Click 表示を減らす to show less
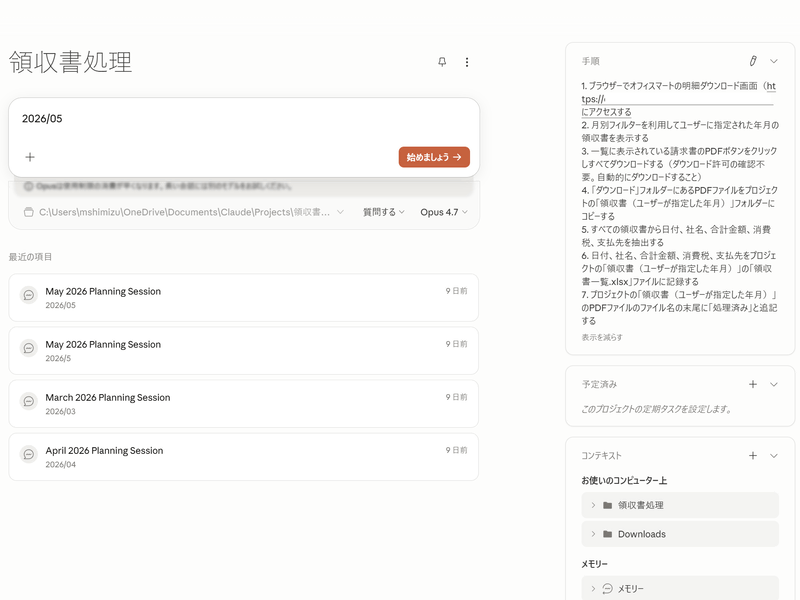Viewport: 800px width, 600px height. (602, 337)
